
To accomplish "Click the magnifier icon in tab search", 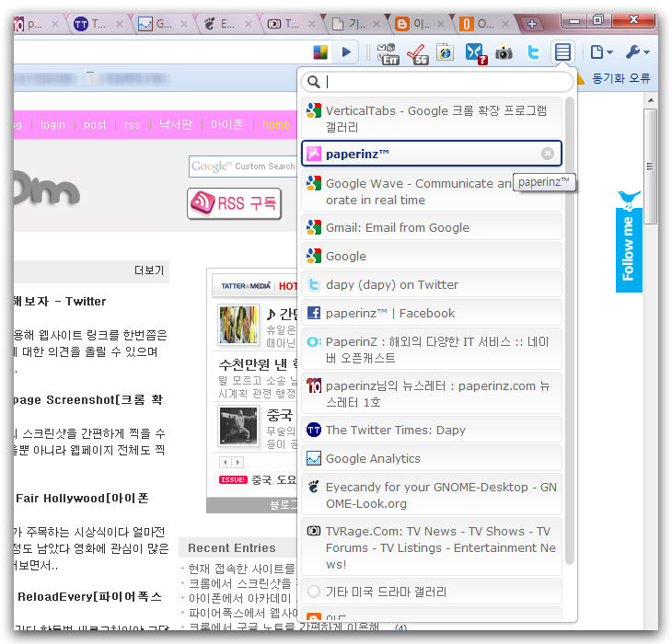I will [x=314, y=82].
